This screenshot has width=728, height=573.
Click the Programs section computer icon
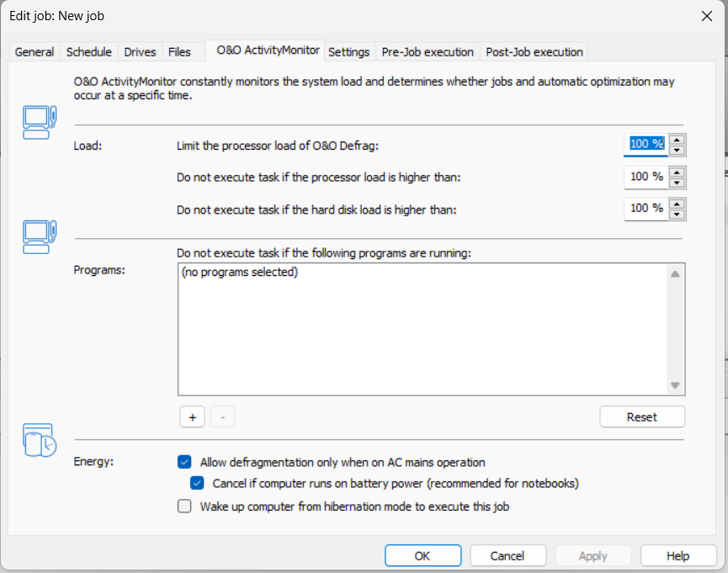coord(40,236)
